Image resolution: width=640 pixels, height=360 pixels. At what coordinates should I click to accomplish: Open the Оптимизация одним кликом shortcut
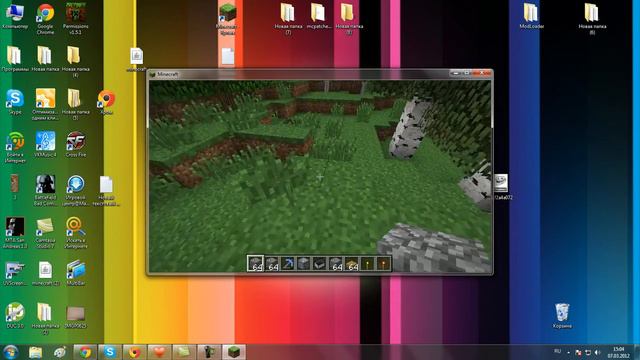click(45, 104)
